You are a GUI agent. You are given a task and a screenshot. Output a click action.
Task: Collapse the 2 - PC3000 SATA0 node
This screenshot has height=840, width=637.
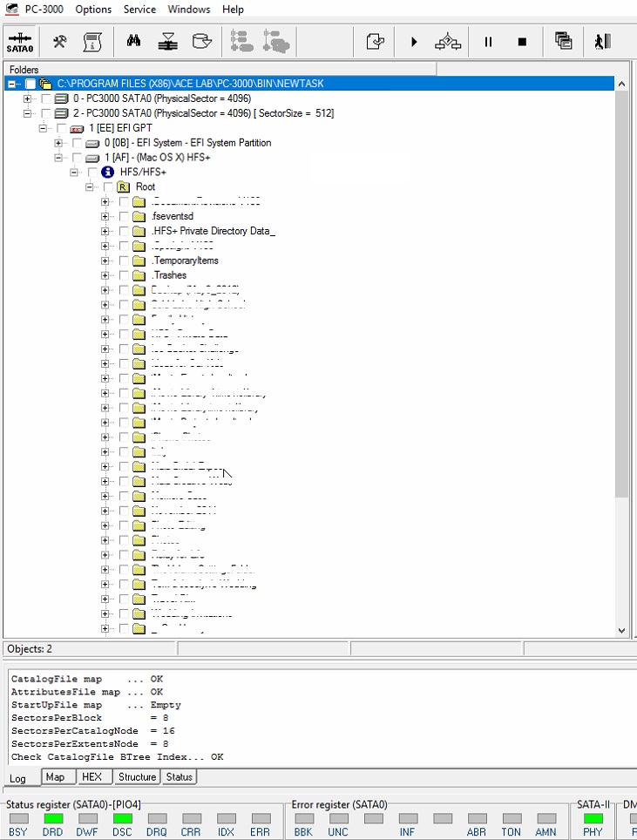click(x=27, y=113)
